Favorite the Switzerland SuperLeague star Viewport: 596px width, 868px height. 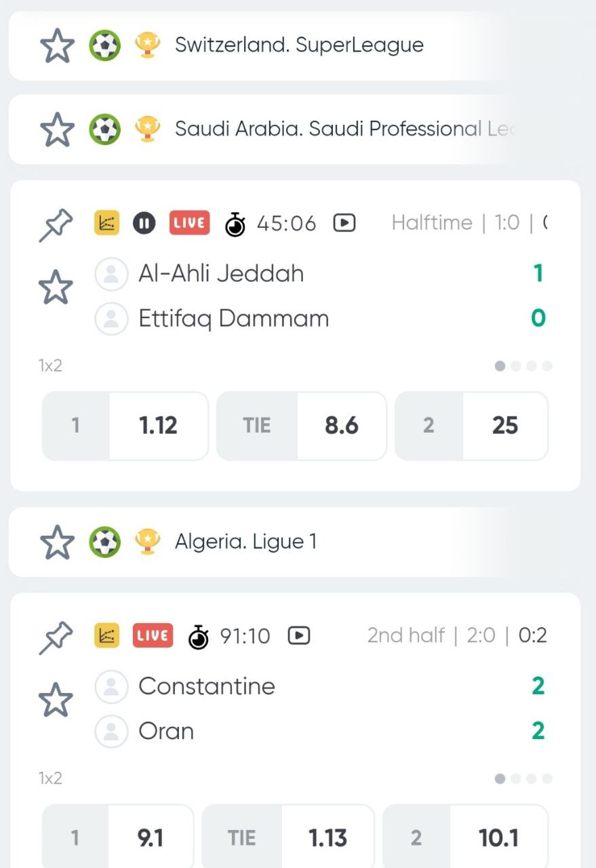tap(58, 46)
